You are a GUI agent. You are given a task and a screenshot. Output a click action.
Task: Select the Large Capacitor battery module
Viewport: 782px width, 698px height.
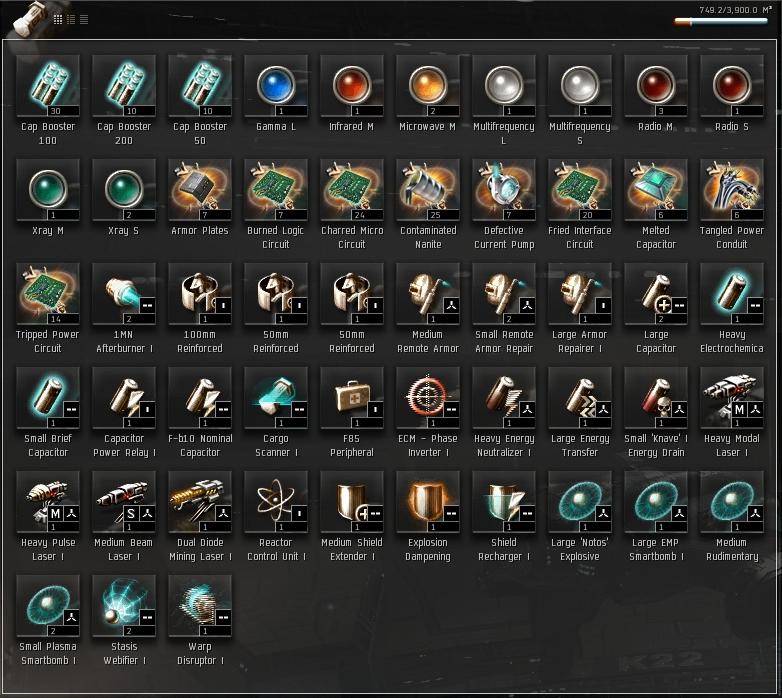(x=656, y=294)
